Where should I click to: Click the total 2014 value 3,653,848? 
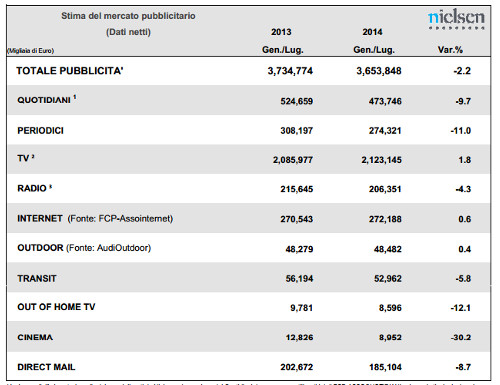pos(379,71)
